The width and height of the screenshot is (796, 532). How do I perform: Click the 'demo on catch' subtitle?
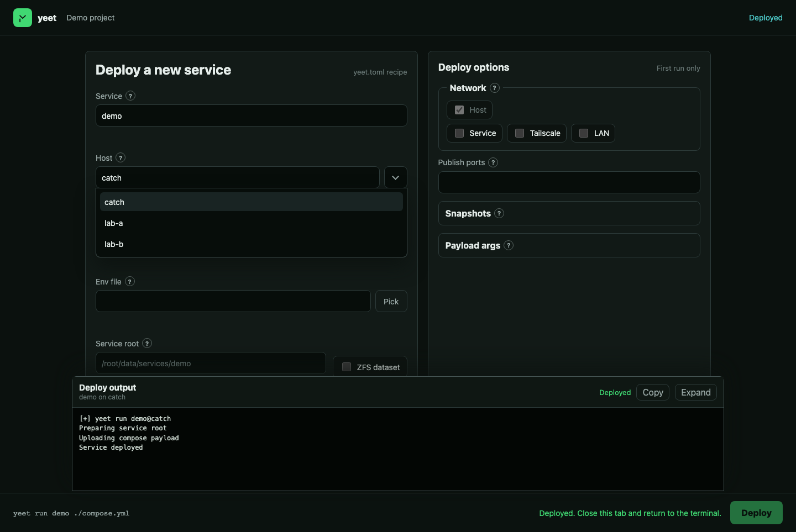[102, 397]
